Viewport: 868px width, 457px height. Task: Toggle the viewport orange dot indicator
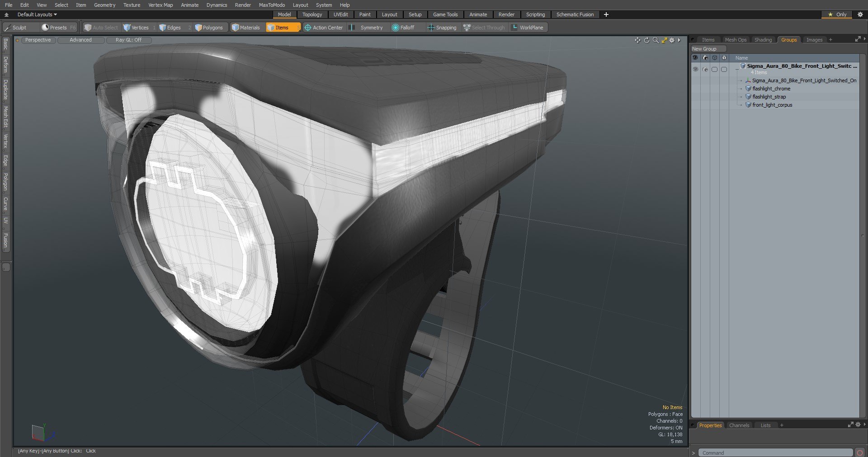[17, 40]
